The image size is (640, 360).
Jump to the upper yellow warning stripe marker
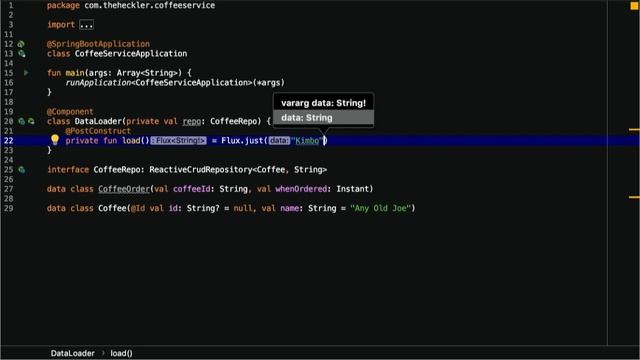(634, 129)
